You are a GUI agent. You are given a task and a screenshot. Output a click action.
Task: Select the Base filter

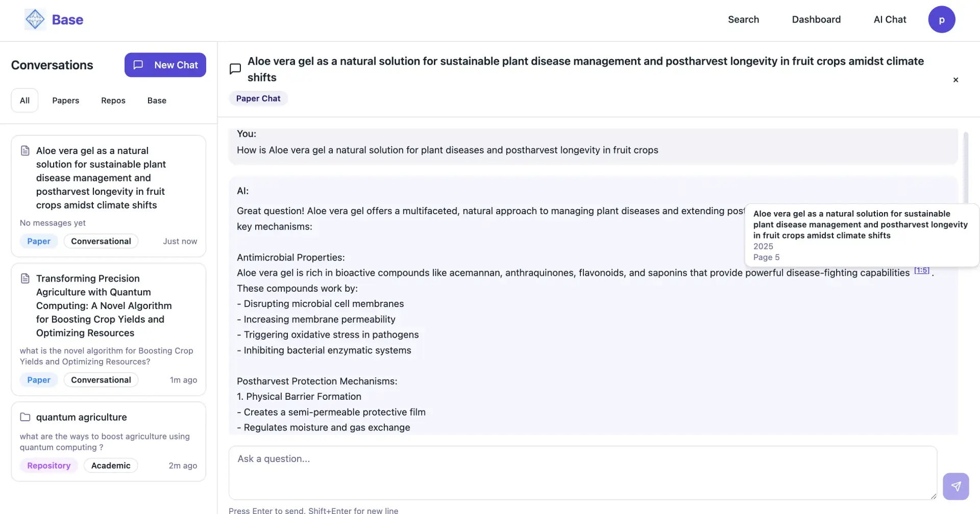[x=156, y=100]
